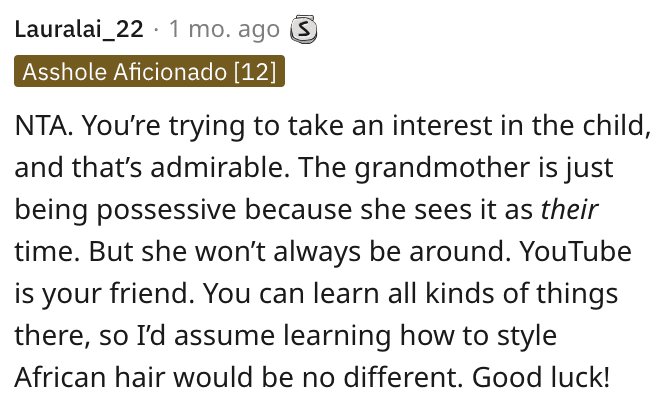Image resolution: width=670 pixels, height=414 pixels.
Task: Click the word 'possessive' in the comment
Action: 167,210
